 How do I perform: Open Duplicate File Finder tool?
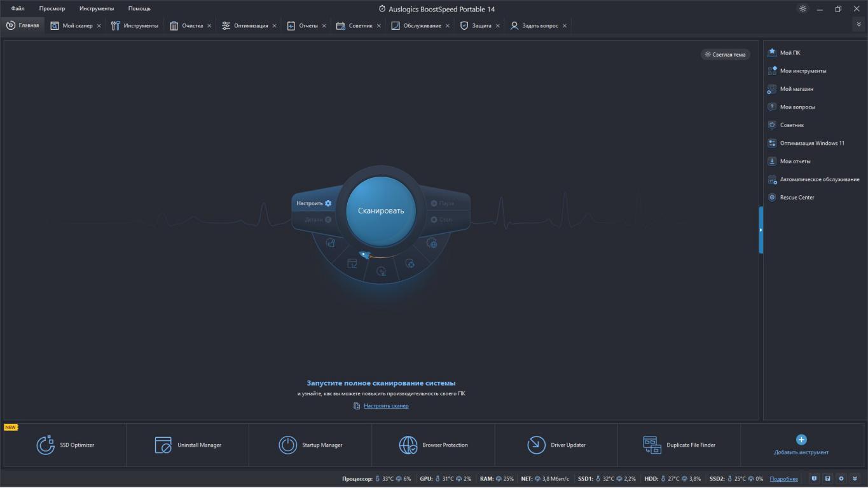pos(679,445)
